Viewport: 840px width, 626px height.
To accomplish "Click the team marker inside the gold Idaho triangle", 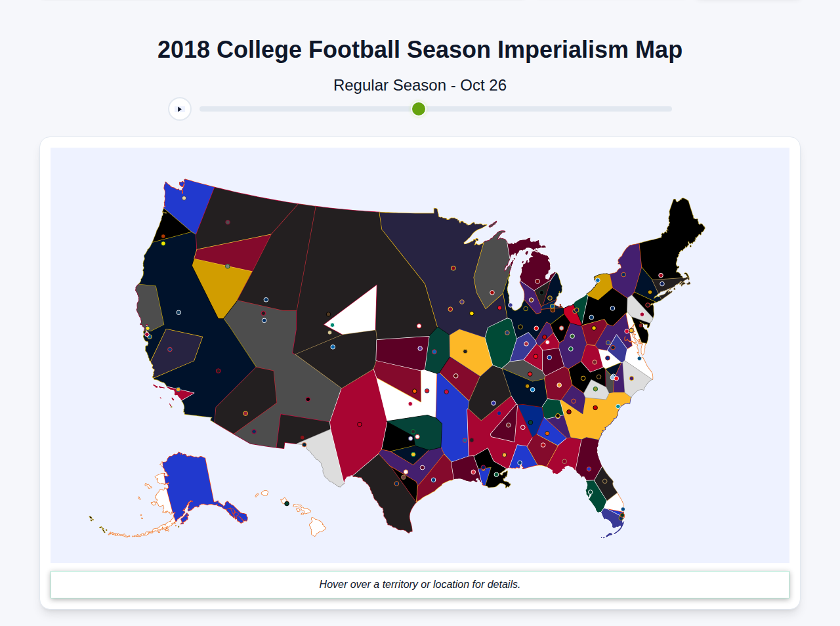I will pyautogui.click(x=228, y=266).
